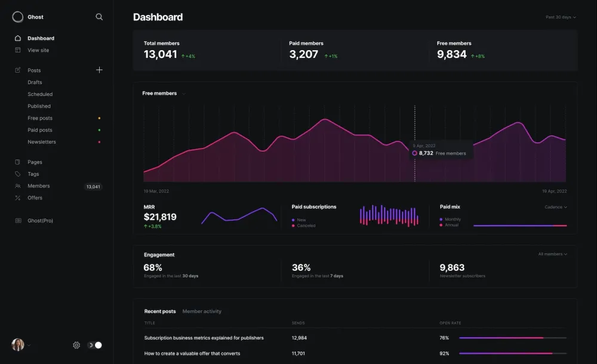Toggle dark mode switch at bottom left
The height and width of the screenshot is (364, 597).
point(95,345)
